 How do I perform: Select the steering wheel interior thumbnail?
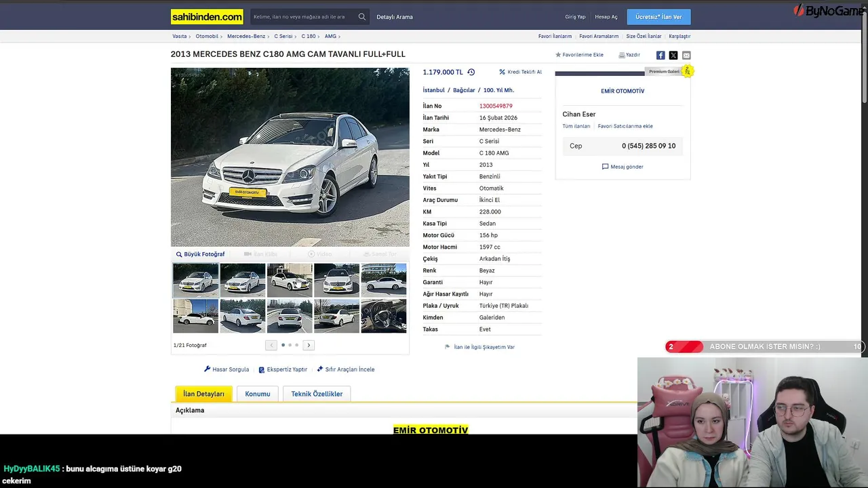(x=384, y=316)
